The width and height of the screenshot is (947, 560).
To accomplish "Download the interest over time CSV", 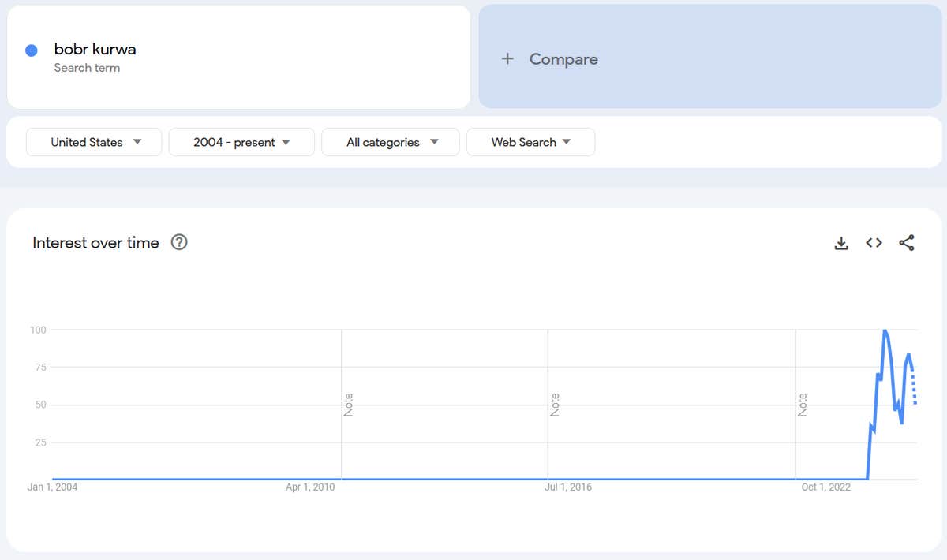I will click(841, 243).
